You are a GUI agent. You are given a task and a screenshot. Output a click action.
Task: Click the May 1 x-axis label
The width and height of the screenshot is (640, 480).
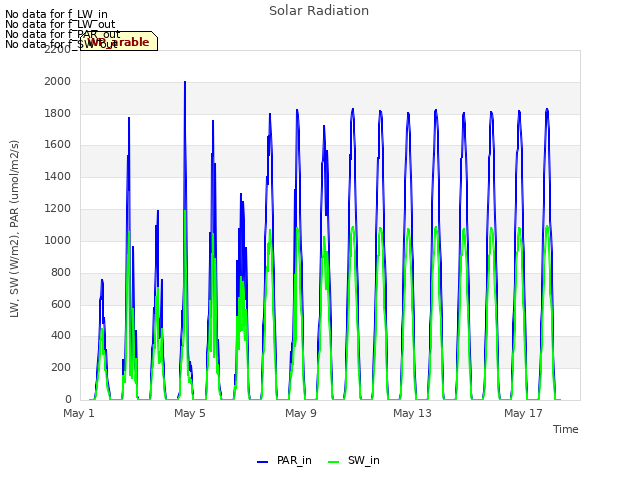tap(79, 413)
